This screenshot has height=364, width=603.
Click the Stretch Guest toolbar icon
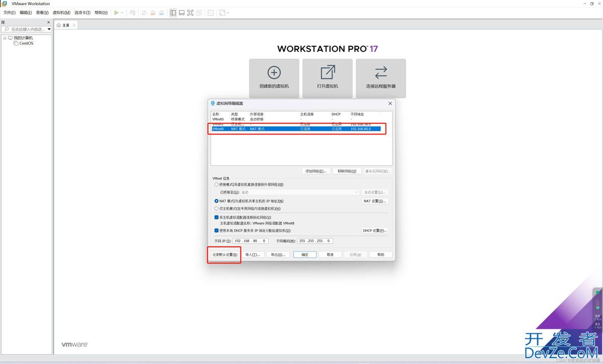(222, 13)
